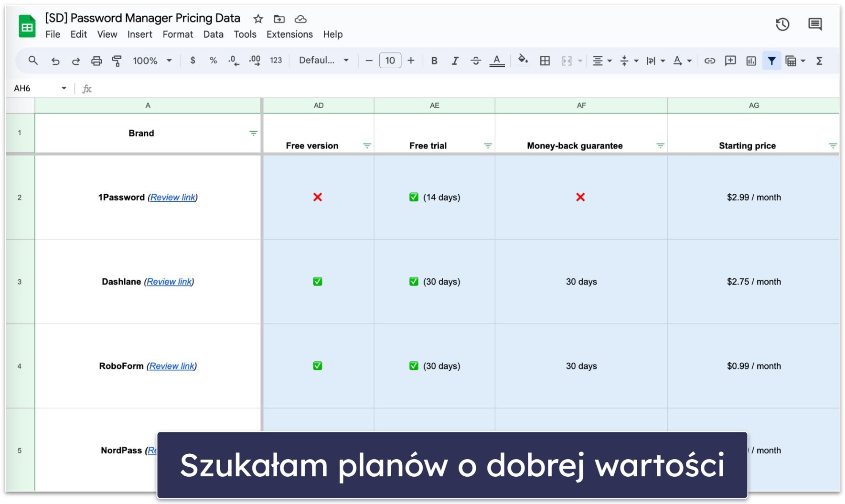Open Brand column filter button
Image resolution: width=845 pixels, height=504 pixels.
pyautogui.click(x=253, y=133)
